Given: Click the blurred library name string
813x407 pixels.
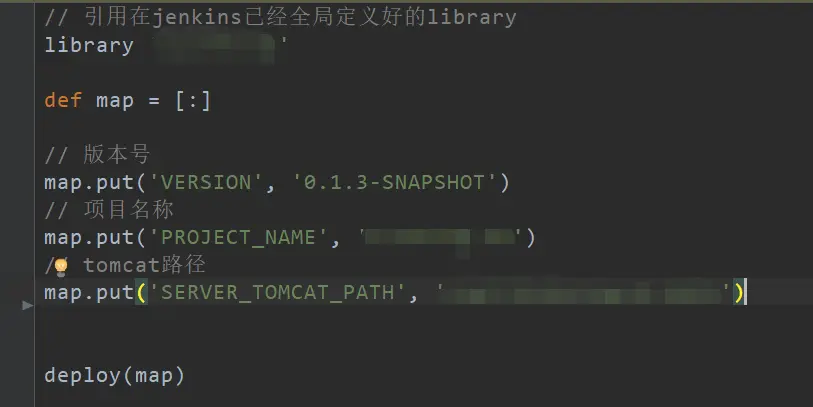Looking at the screenshot, I should (219, 47).
